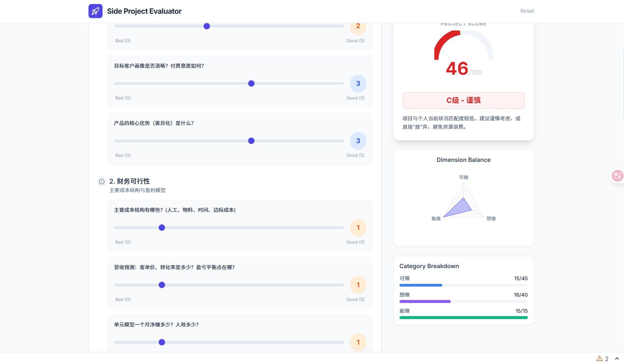Click the Category Breakdown heading
The height and width of the screenshot is (364, 624).
coord(429,266)
